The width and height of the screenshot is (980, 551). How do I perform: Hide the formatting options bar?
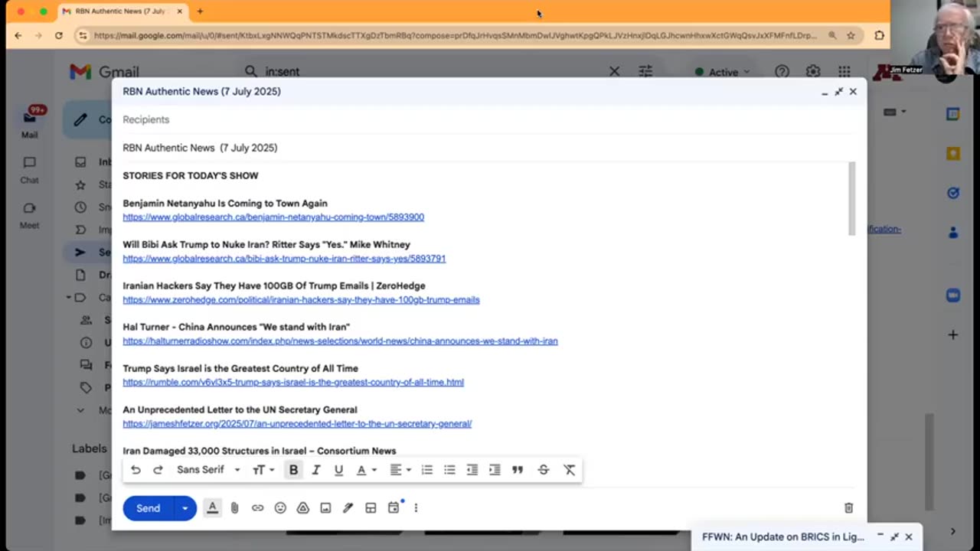tap(213, 508)
